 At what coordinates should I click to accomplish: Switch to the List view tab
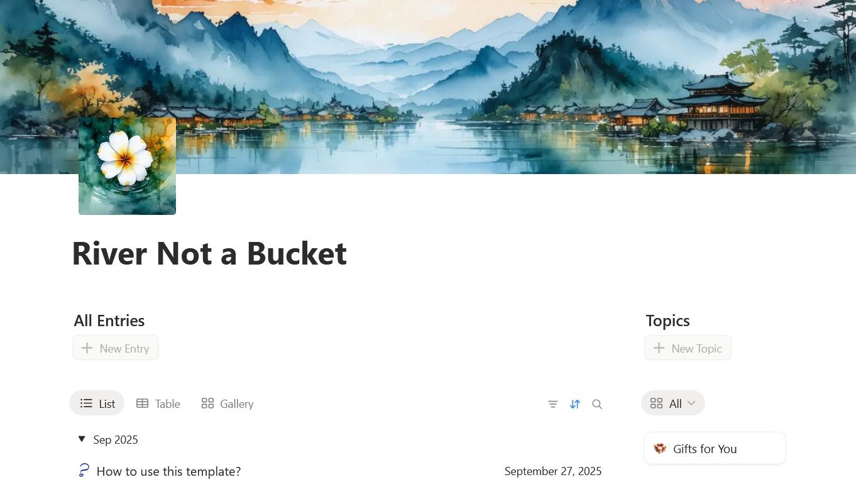point(97,403)
